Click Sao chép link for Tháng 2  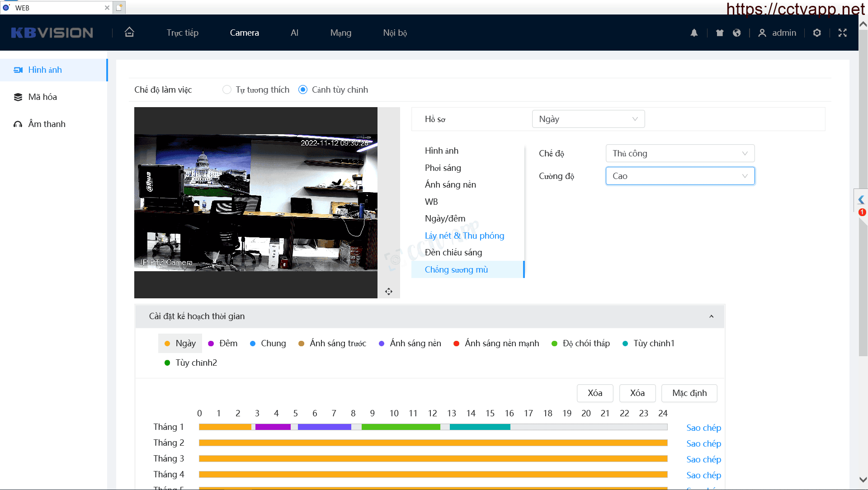pyautogui.click(x=703, y=444)
